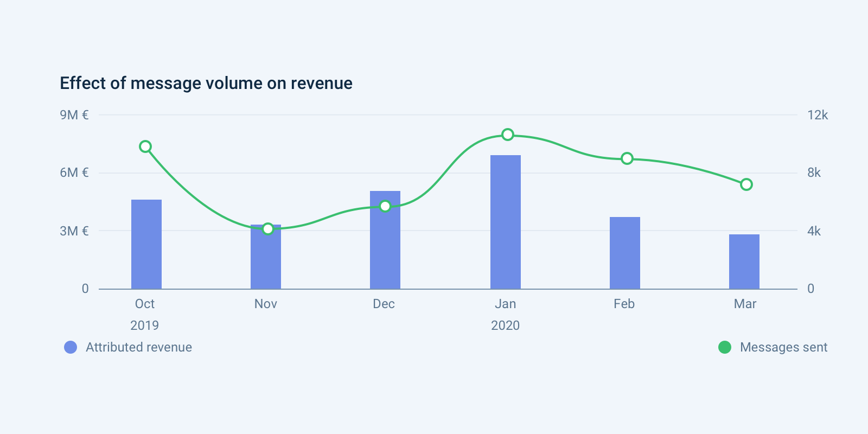868x434 pixels.
Task: Click the March messages sent marker
Action: click(x=746, y=184)
